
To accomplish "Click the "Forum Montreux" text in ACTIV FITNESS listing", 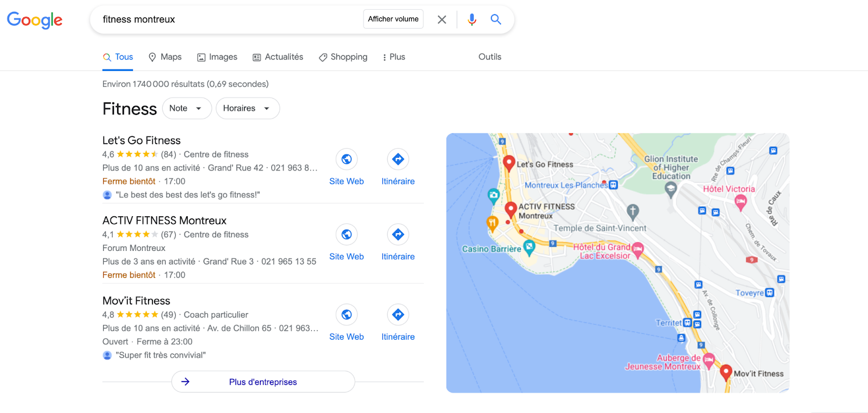I will pyautogui.click(x=134, y=248).
